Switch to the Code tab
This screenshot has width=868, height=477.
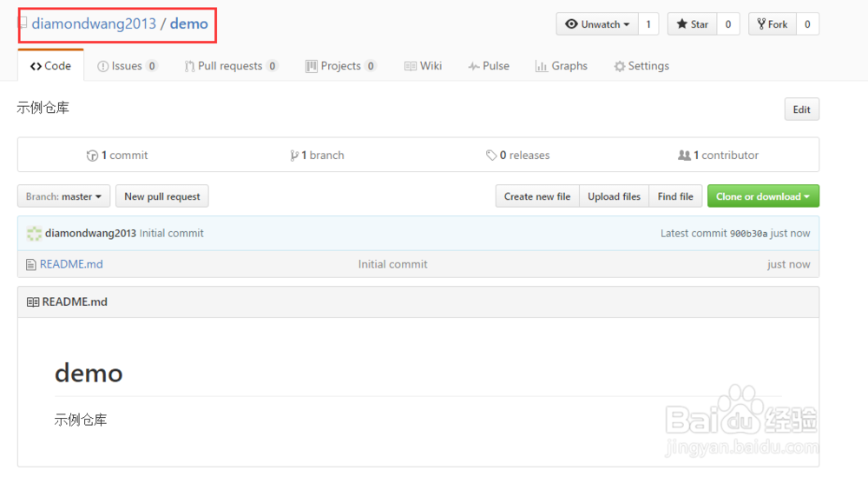[x=51, y=66]
